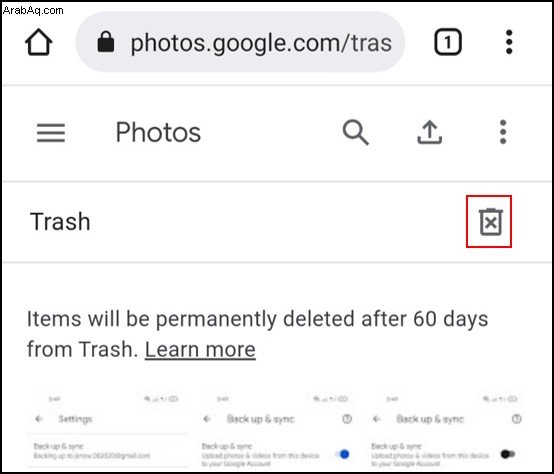Open the hamburger navigation menu
The width and height of the screenshot is (554, 474).
click(x=51, y=132)
